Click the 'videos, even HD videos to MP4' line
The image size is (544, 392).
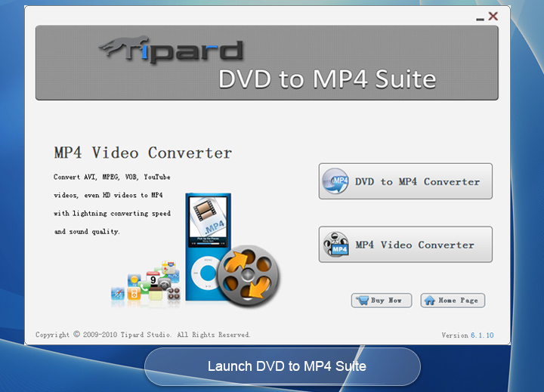pos(108,195)
